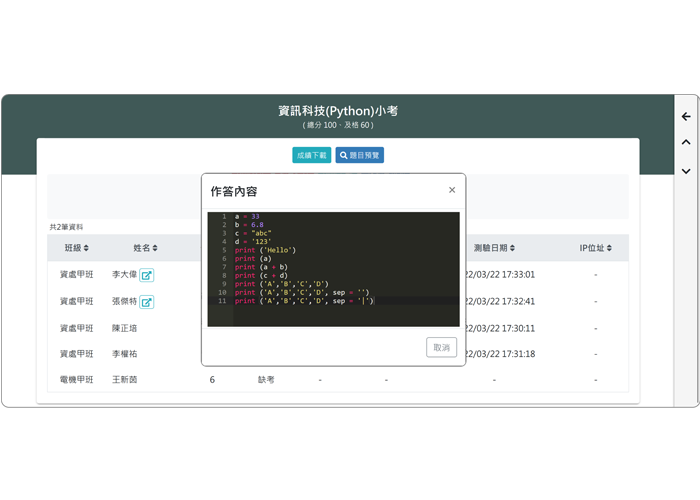Sort table by 班級 column
Screen dimensions: 700x500
[x=77, y=248]
